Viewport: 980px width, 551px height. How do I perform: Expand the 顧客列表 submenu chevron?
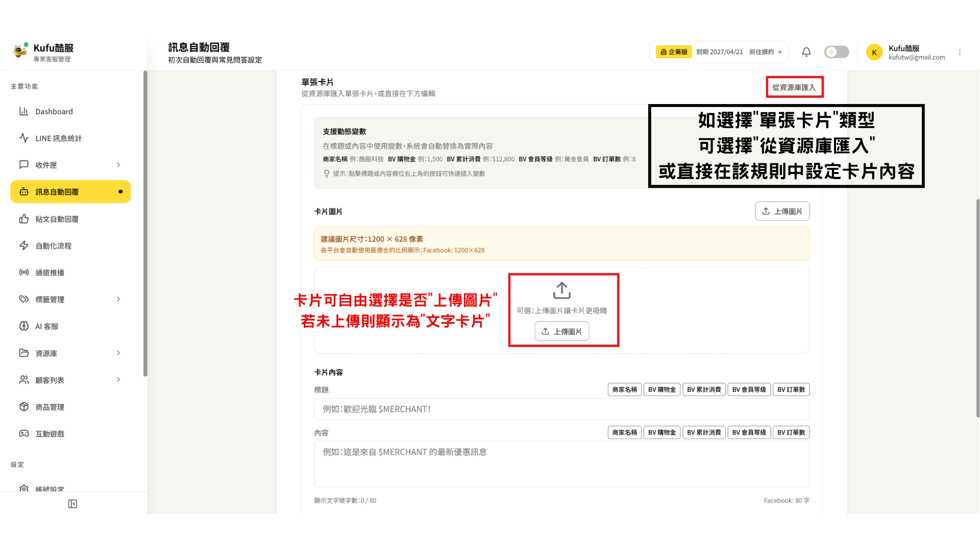(x=118, y=380)
